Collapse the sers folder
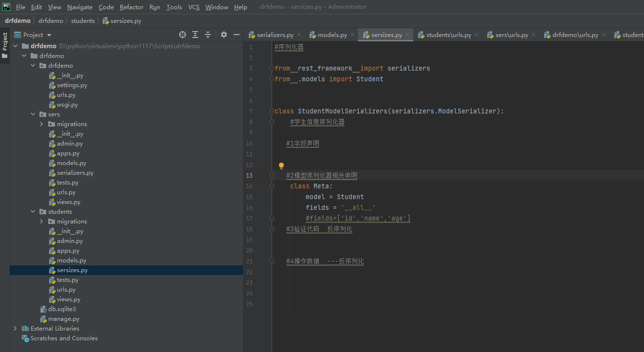 [33, 114]
